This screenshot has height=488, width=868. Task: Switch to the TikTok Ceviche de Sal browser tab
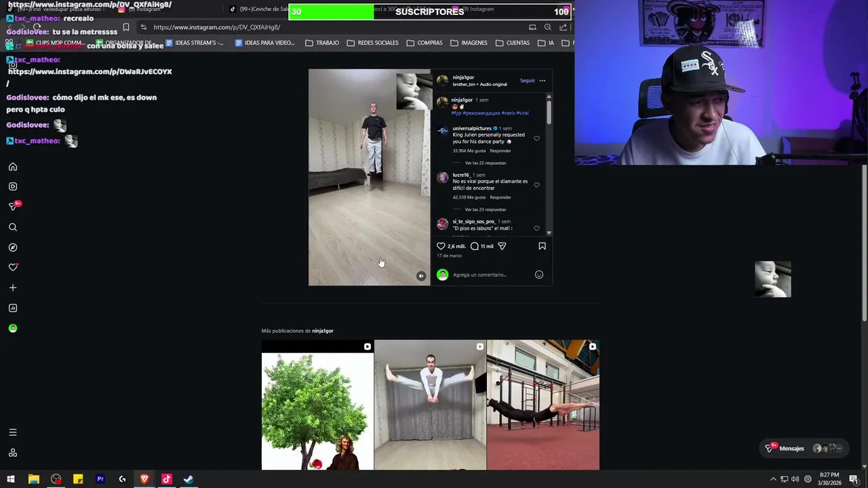pyautogui.click(x=260, y=9)
